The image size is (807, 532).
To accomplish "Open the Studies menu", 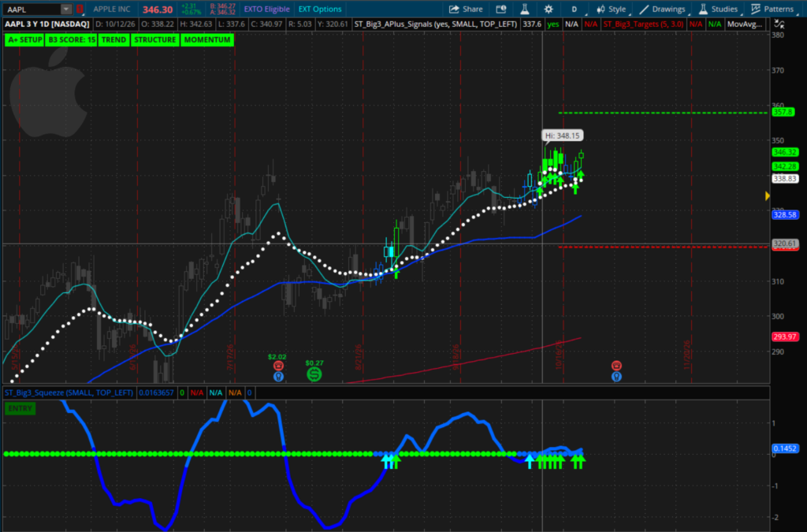I will click(x=718, y=9).
